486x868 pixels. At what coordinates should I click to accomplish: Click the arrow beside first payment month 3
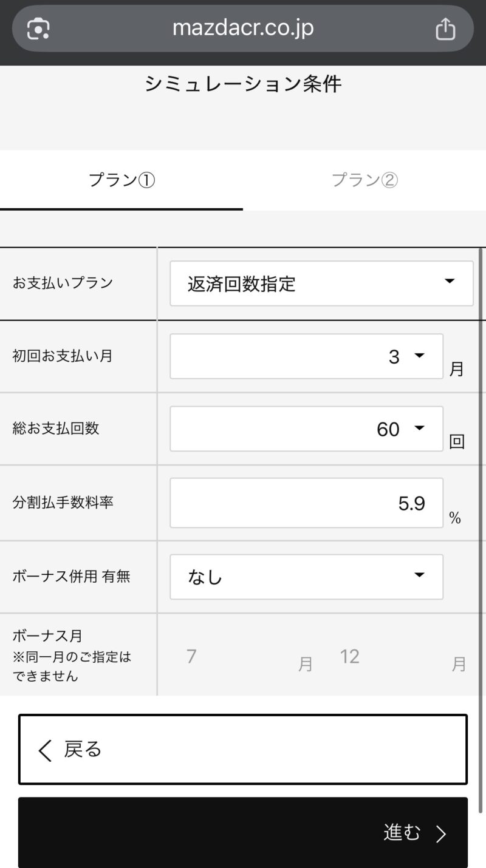(x=419, y=355)
